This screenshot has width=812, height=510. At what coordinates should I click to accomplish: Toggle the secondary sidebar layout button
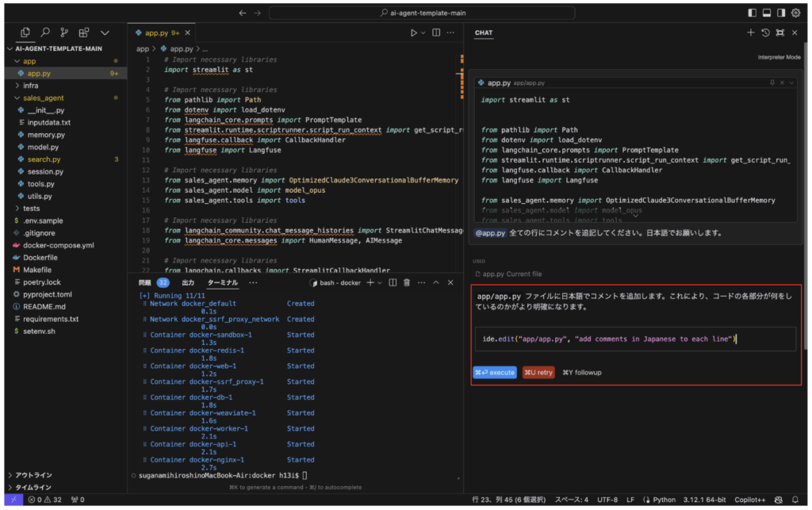[781, 13]
